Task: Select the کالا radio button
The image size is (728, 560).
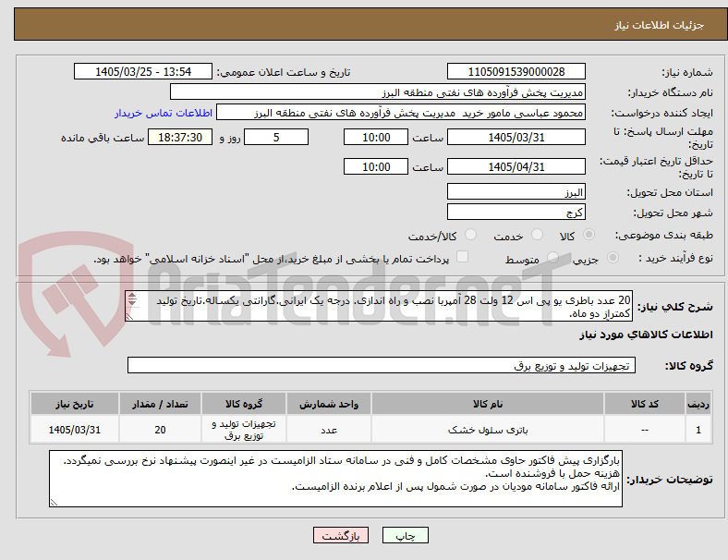Action: 588,235
